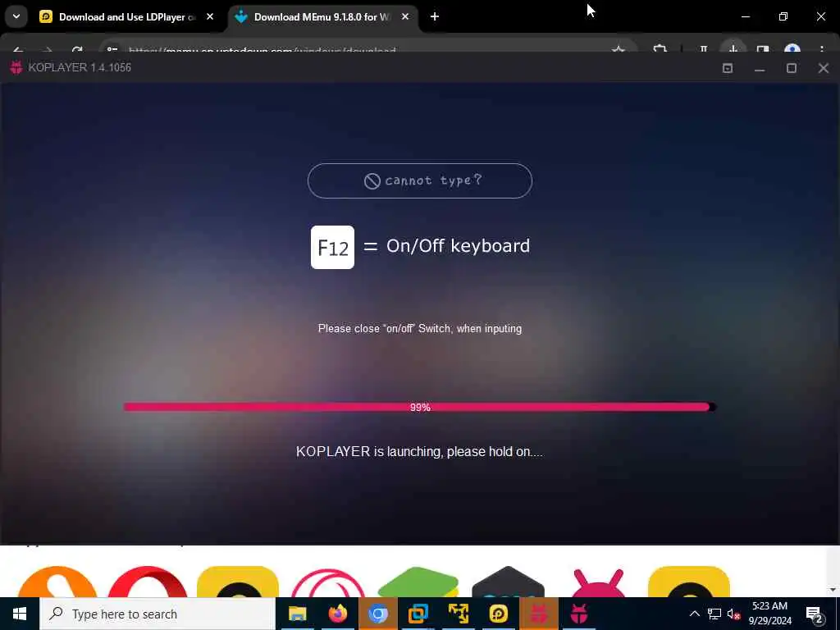Restore down the Chrome window
The image size is (840, 630).
[x=783, y=16]
